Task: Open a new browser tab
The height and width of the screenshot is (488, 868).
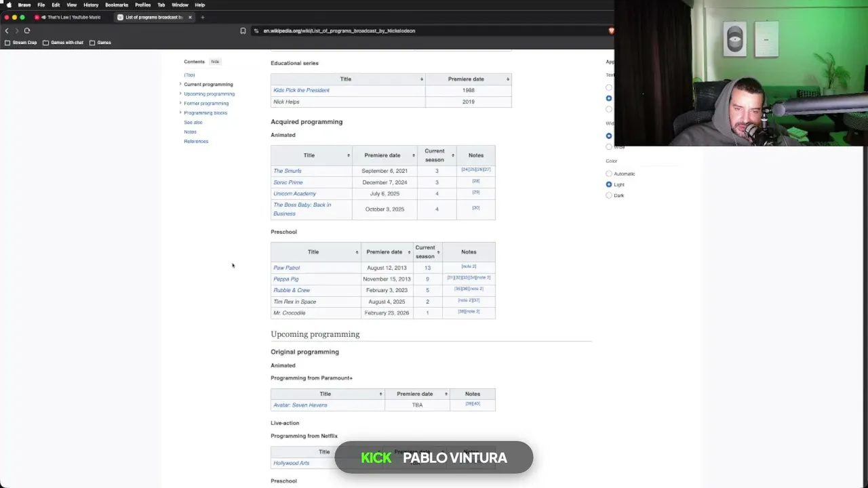Action: click(x=202, y=17)
